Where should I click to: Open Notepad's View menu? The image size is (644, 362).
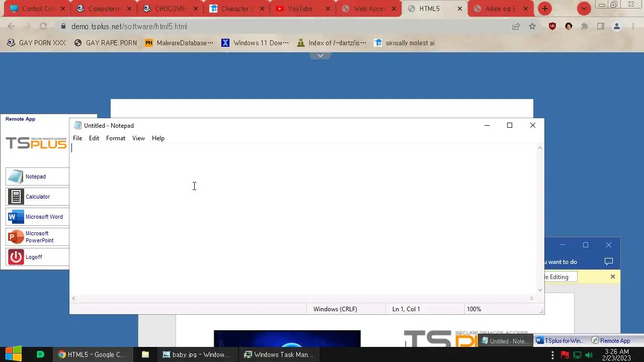tap(138, 138)
